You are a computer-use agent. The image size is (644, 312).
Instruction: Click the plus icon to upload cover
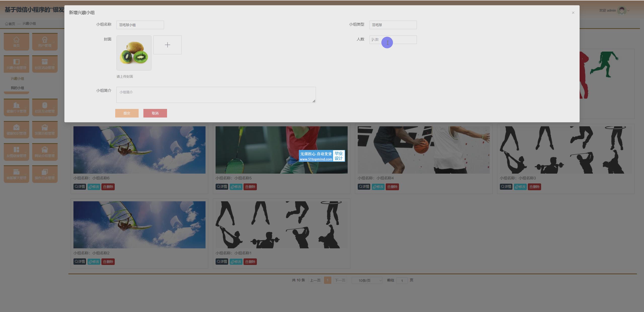click(167, 45)
